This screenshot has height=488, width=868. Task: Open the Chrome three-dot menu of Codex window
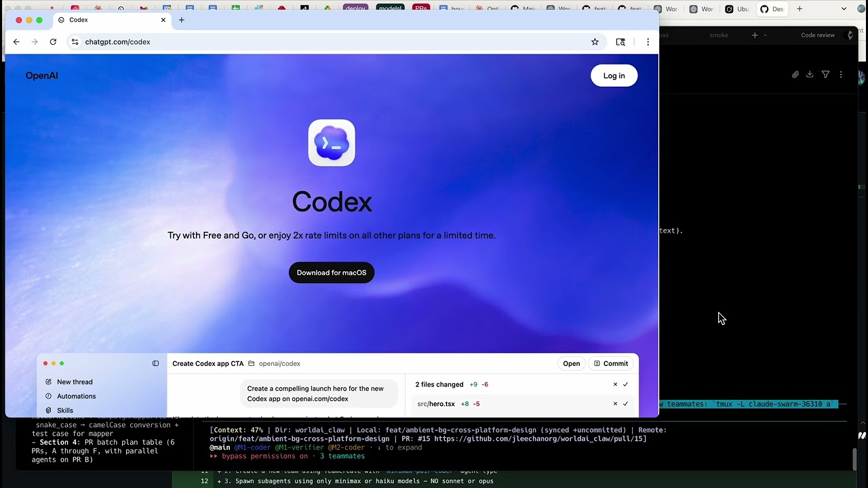pos(648,42)
